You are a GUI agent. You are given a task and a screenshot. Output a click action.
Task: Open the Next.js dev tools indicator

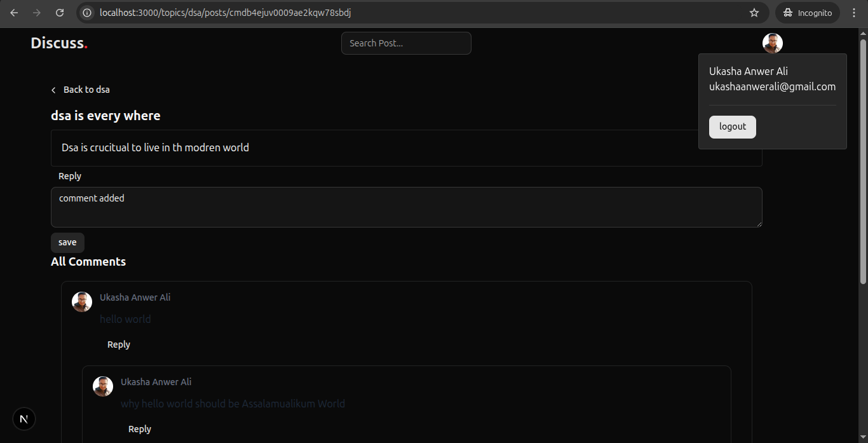coord(24,419)
